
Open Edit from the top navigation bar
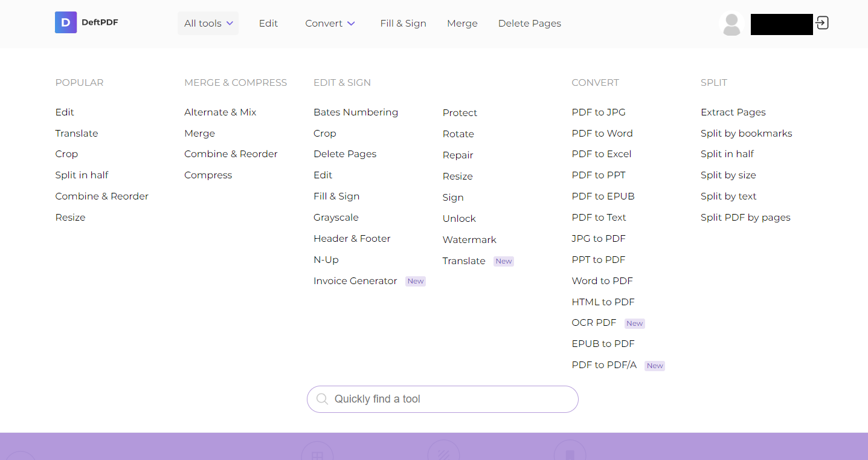point(268,23)
